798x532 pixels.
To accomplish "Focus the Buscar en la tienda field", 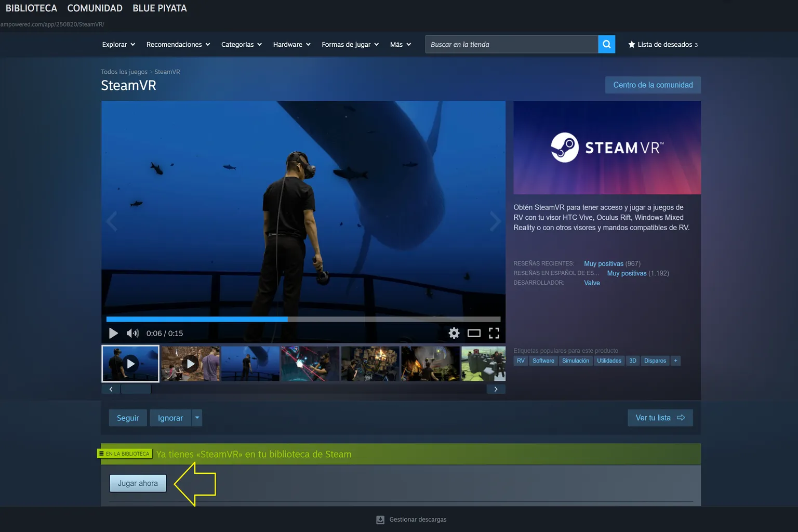I will click(512, 44).
